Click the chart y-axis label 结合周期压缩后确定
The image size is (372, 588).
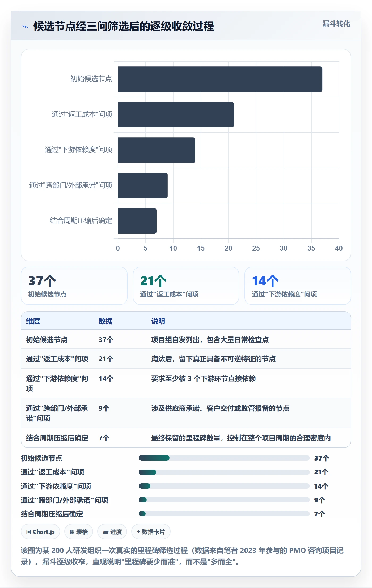(81, 221)
